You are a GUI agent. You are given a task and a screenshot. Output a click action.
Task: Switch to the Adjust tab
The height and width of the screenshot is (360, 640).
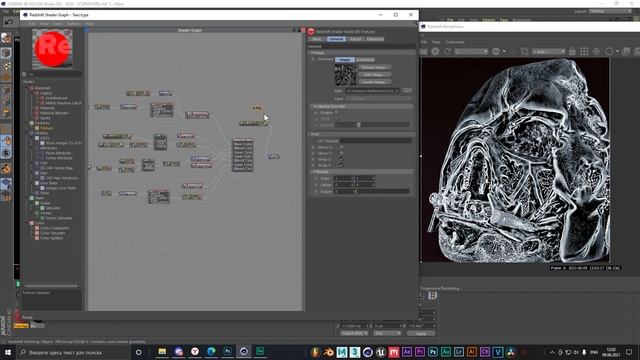point(355,39)
